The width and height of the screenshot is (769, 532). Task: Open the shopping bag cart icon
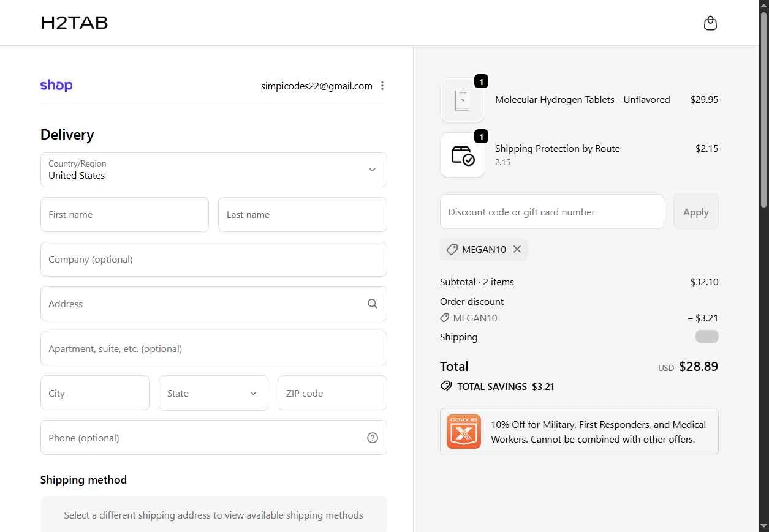coord(710,23)
